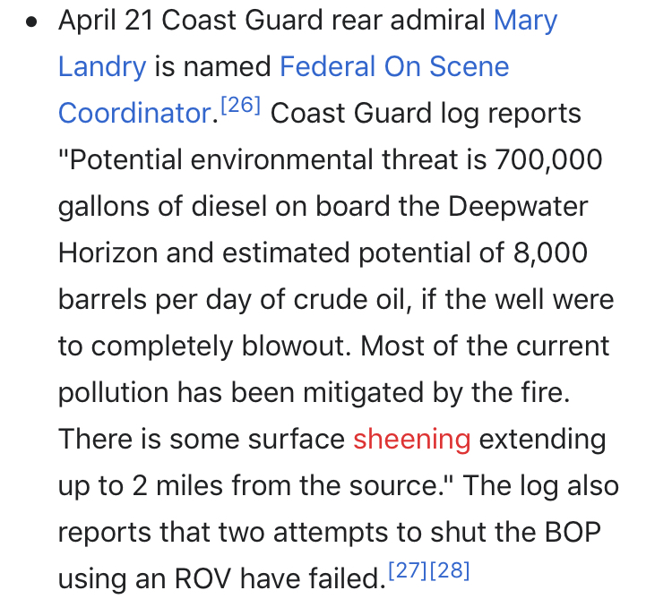Click the text "April 21"

coord(106,21)
